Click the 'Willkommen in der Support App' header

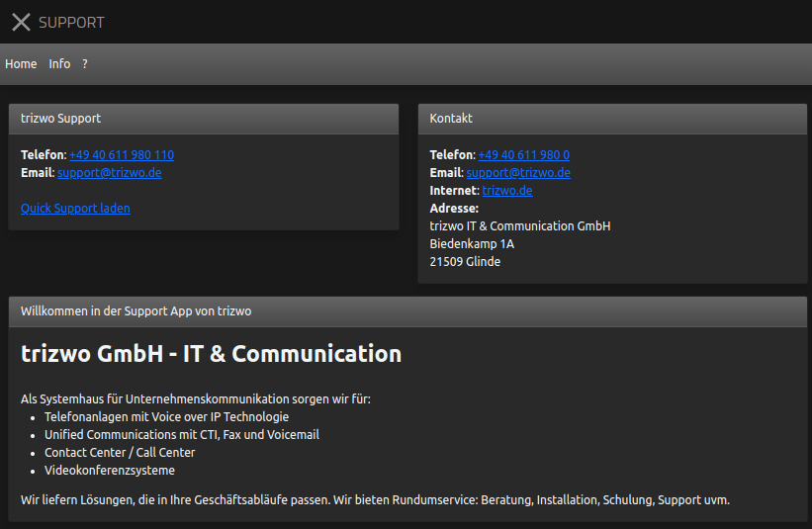407,311
